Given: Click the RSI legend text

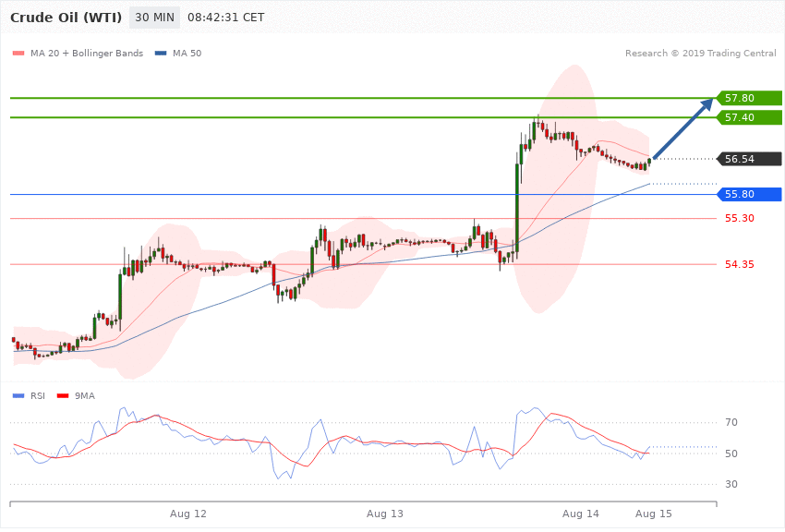Looking at the screenshot, I should 38,396.
